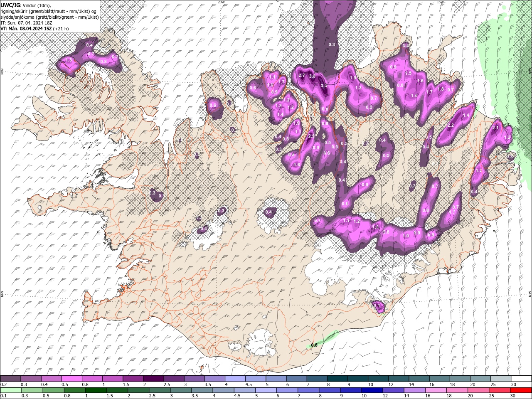Click the lower legend swatch labeled 20

(x=479, y=390)
